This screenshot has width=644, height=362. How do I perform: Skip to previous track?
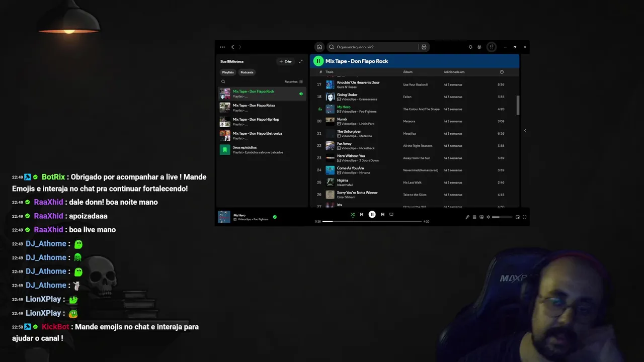[361, 215]
